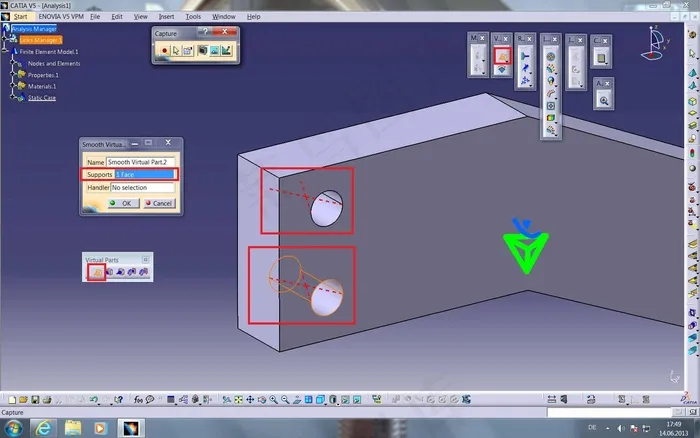Click the formula f(x) icon
Viewport: 700px width, 438px height.
[x=139, y=401]
